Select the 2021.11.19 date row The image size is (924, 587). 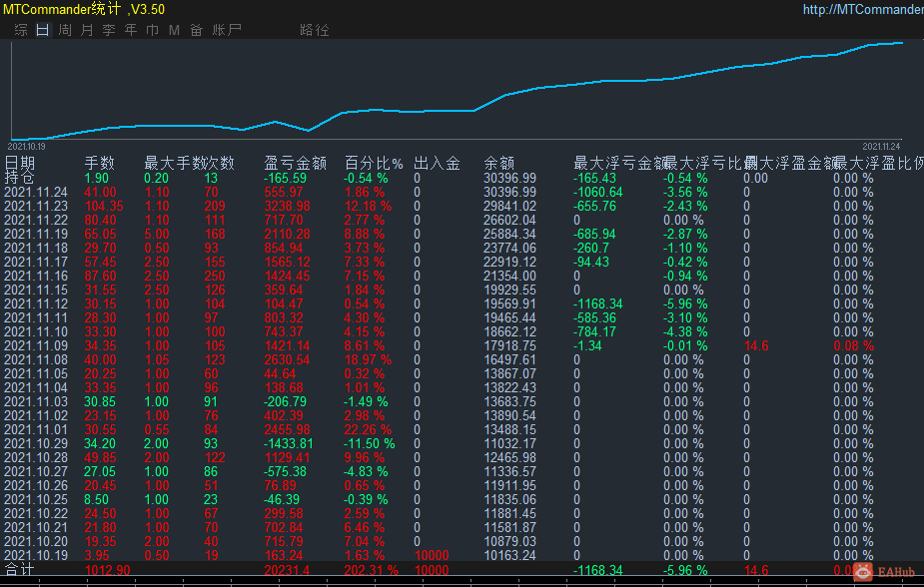click(36, 234)
